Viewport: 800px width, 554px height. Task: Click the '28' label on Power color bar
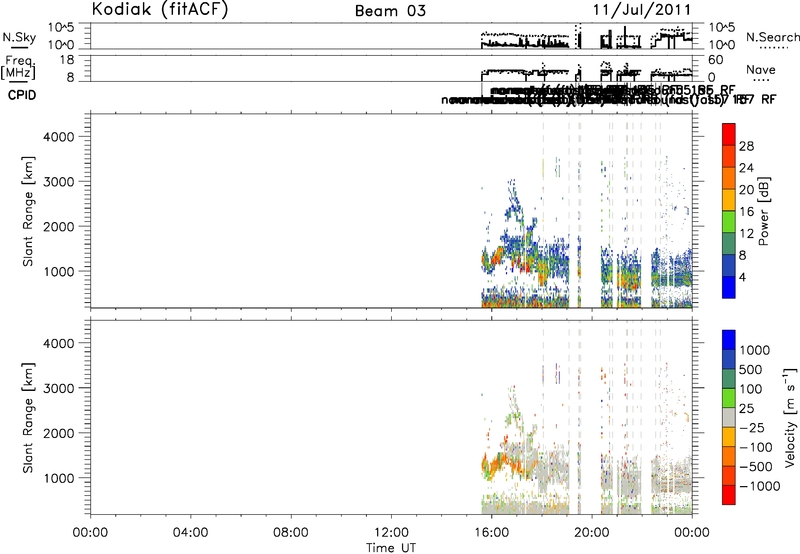pyautogui.click(x=746, y=146)
